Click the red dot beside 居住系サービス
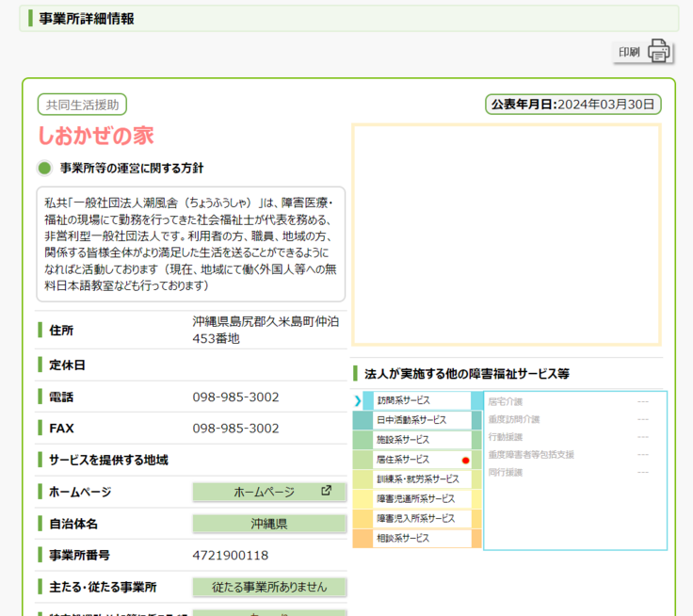The height and width of the screenshot is (616, 693). click(465, 461)
